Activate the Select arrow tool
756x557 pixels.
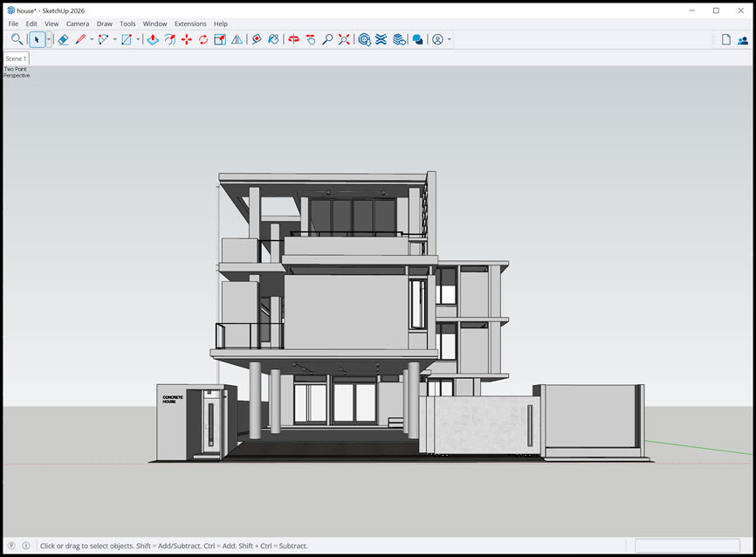coord(38,39)
